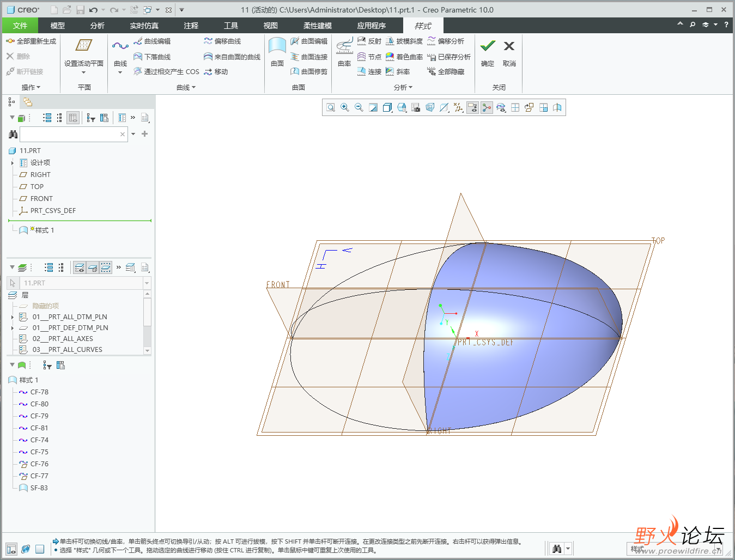Viewport: 735px width, 560px height.
Task: Toggle the dashed-outline layer button
Action: pos(106,267)
